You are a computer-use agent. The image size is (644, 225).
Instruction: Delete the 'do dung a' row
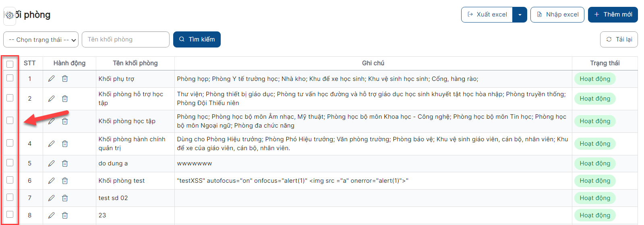(65, 163)
